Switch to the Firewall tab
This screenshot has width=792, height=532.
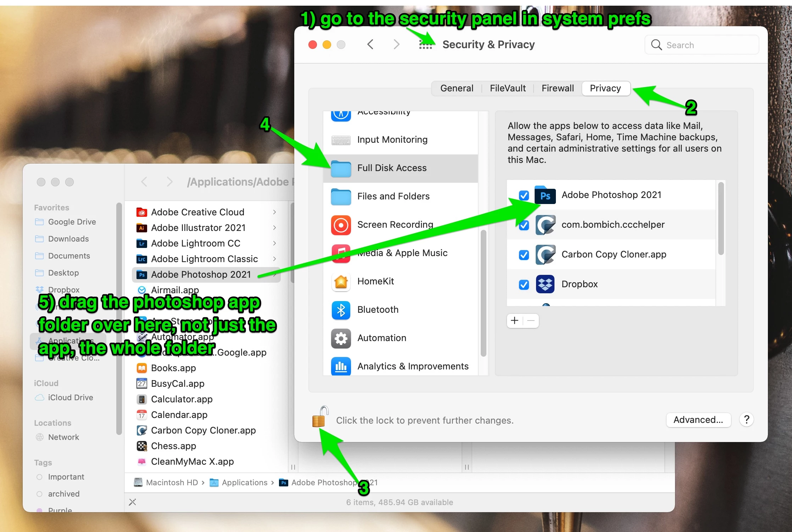point(557,88)
